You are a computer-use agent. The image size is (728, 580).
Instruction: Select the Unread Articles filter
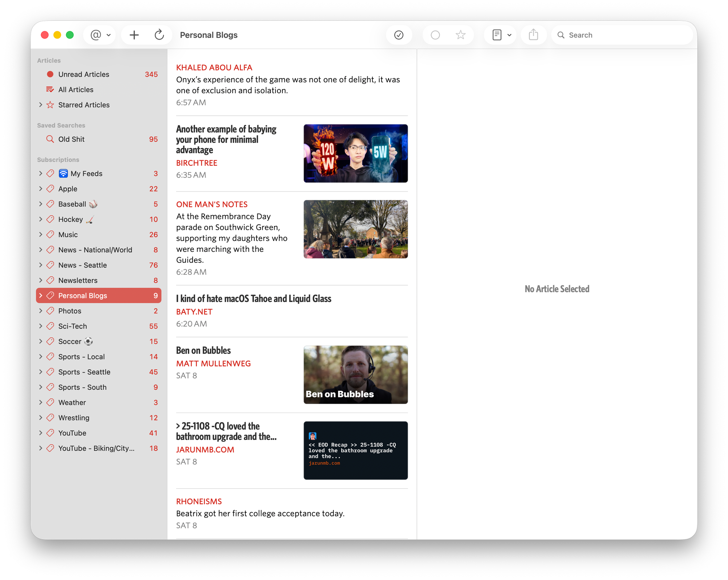pyautogui.click(x=83, y=74)
